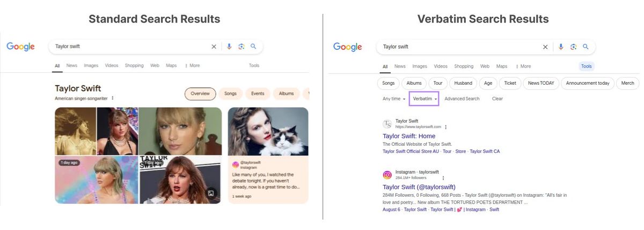Image resolution: width=644 pixels, height=230 pixels.
Task: Open the Any time dropdown
Action: pyautogui.click(x=394, y=99)
